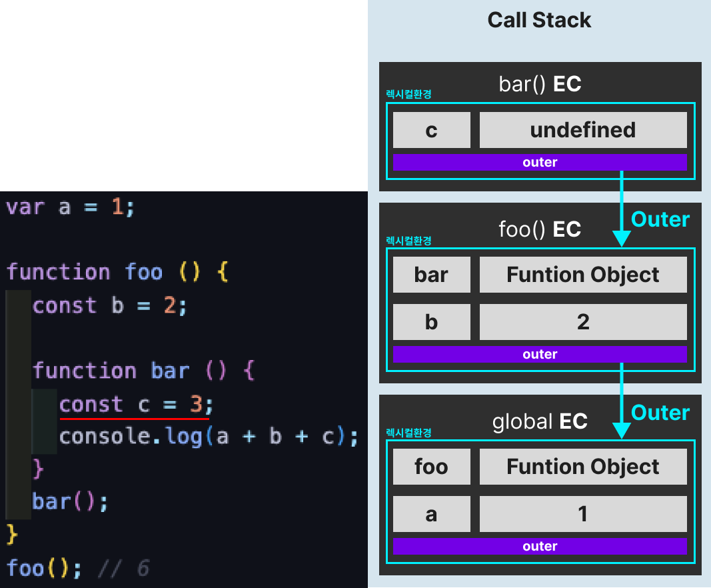Click the 'foo();' call line

[x=43, y=569]
